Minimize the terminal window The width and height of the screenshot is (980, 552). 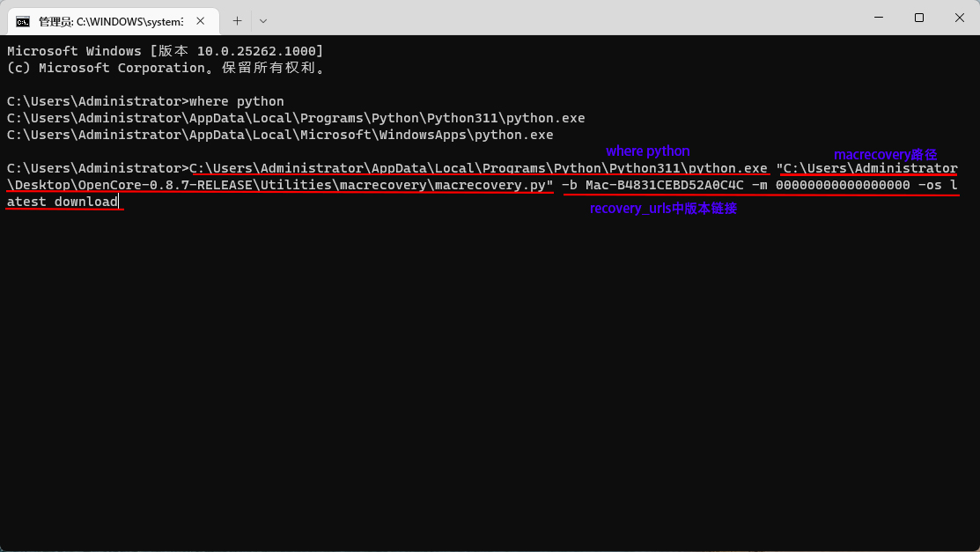(878, 18)
